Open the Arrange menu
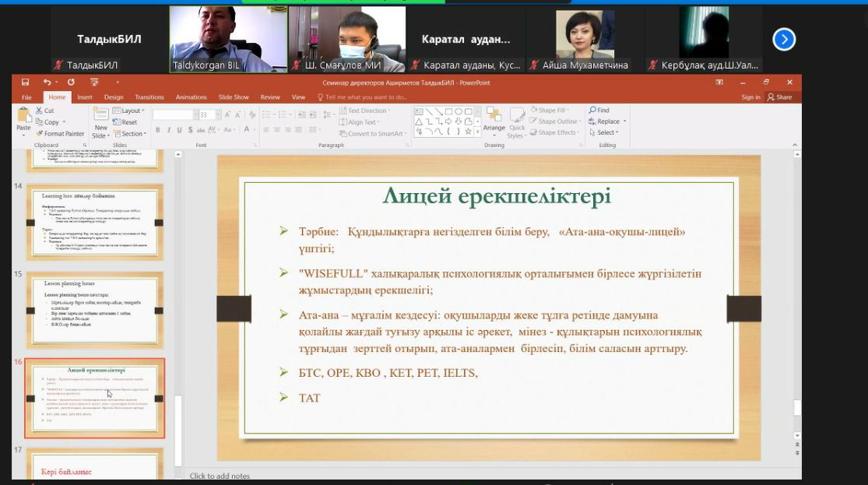 494,121
